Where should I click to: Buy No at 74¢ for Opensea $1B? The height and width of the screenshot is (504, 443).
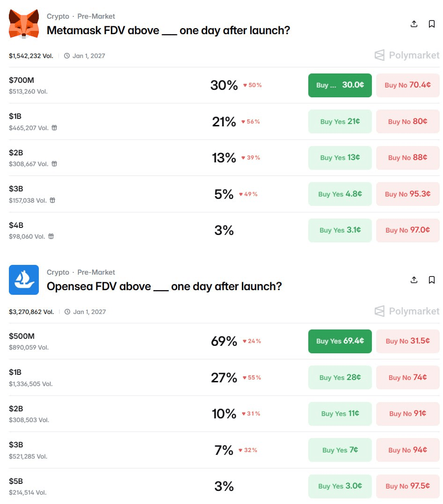coord(407,378)
